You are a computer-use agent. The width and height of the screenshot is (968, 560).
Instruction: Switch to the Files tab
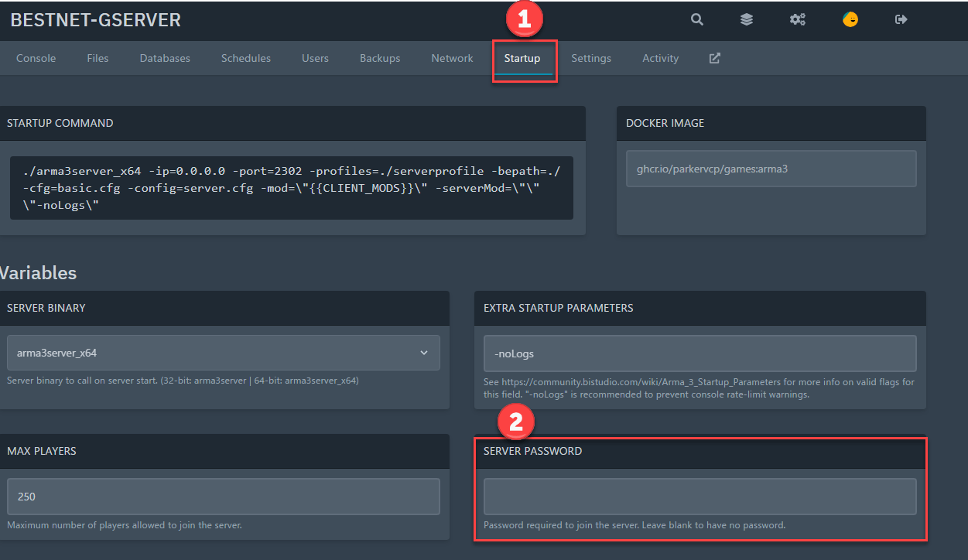click(98, 58)
